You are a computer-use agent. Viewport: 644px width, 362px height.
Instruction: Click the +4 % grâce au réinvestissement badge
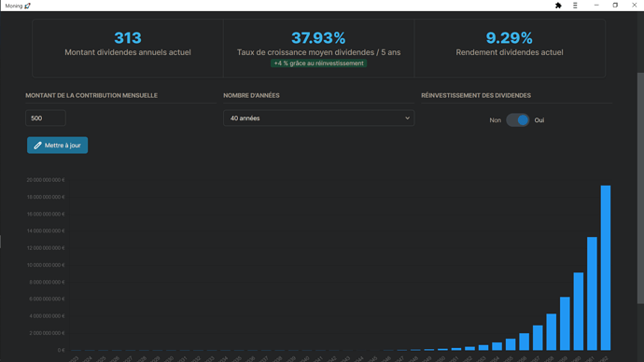[318, 63]
